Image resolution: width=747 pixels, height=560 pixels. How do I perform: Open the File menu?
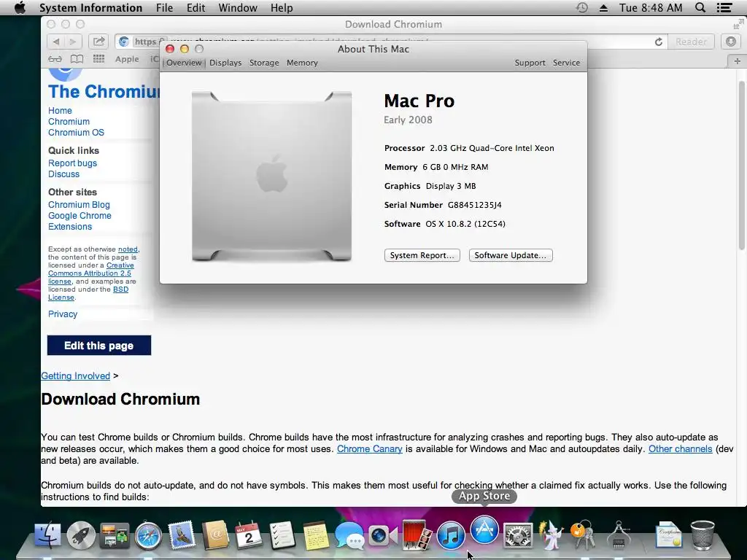pyautogui.click(x=164, y=8)
